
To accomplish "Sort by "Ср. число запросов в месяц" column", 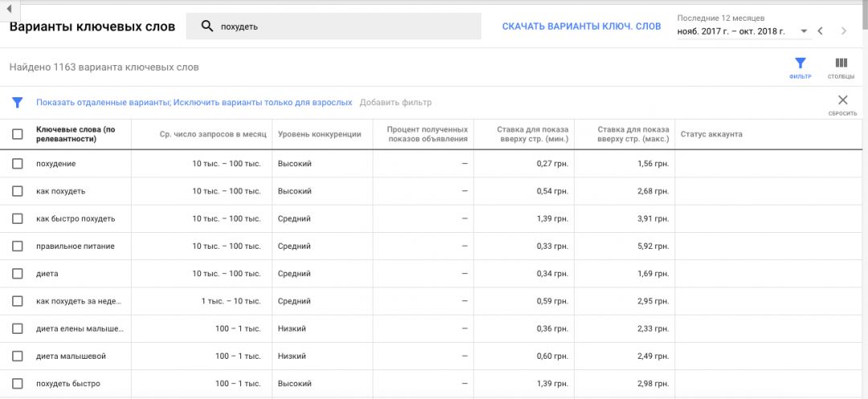I will [210, 134].
